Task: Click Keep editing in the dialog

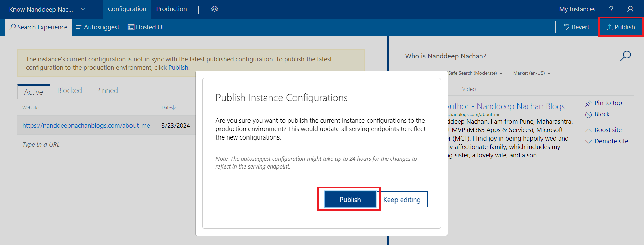Action: [x=402, y=200]
